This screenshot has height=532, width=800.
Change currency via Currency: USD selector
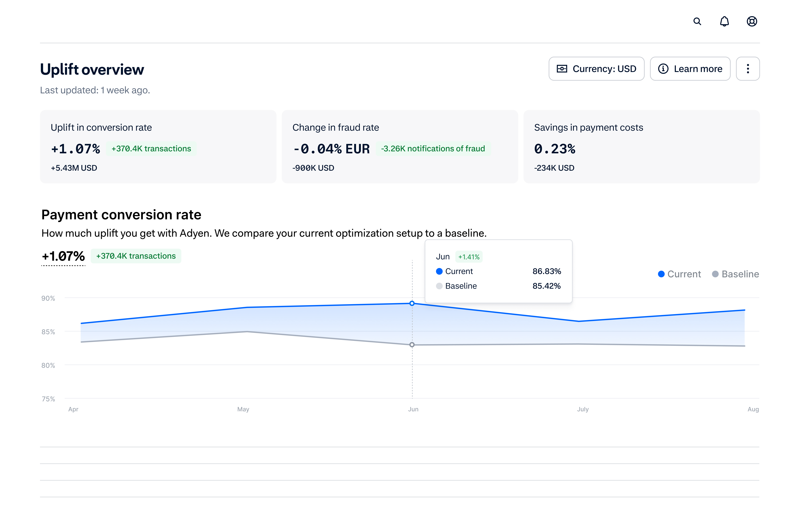(x=596, y=69)
